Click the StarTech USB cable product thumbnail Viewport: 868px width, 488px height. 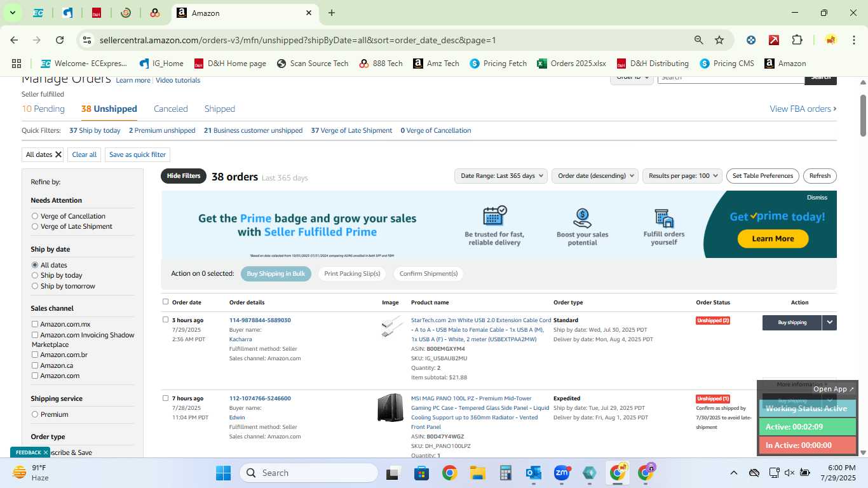(391, 327)
